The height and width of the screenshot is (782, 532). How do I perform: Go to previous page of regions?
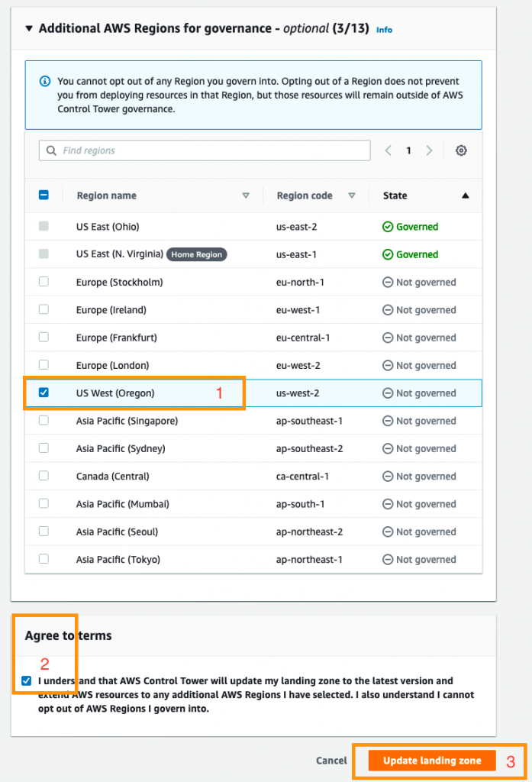388,150
